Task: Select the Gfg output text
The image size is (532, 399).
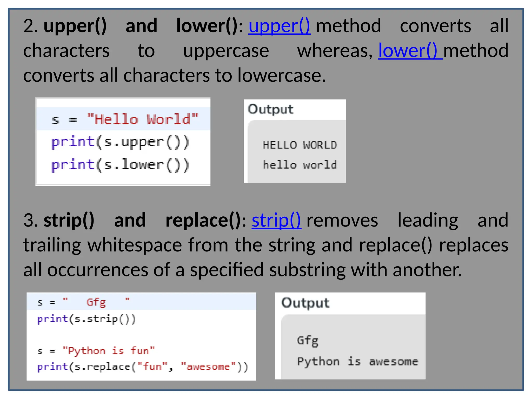Action: (x=307, y=341)
